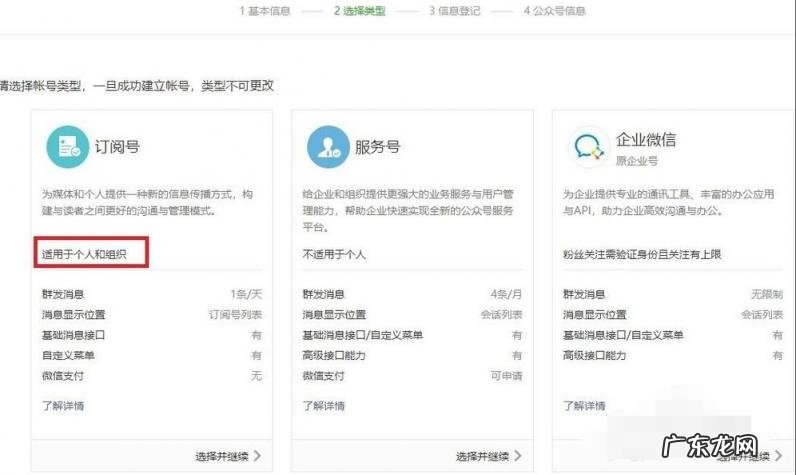Click the 企业微信 chat bubble icon
Viewport: 796px width, 475px height.
tap(588, 147)
